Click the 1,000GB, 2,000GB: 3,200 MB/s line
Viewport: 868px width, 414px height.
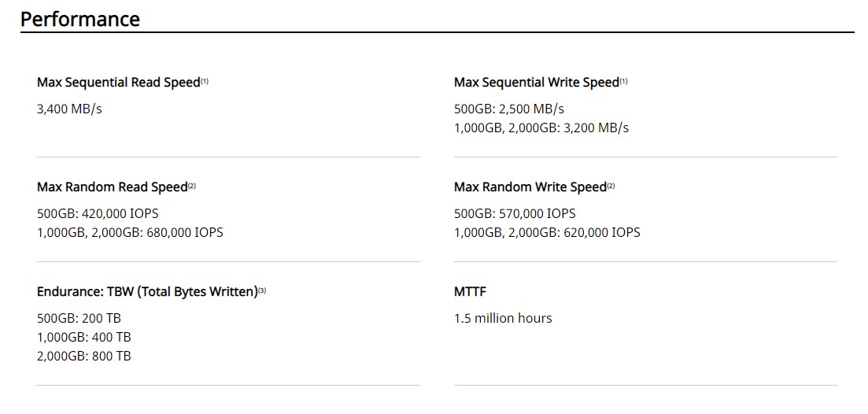point(541,128)
